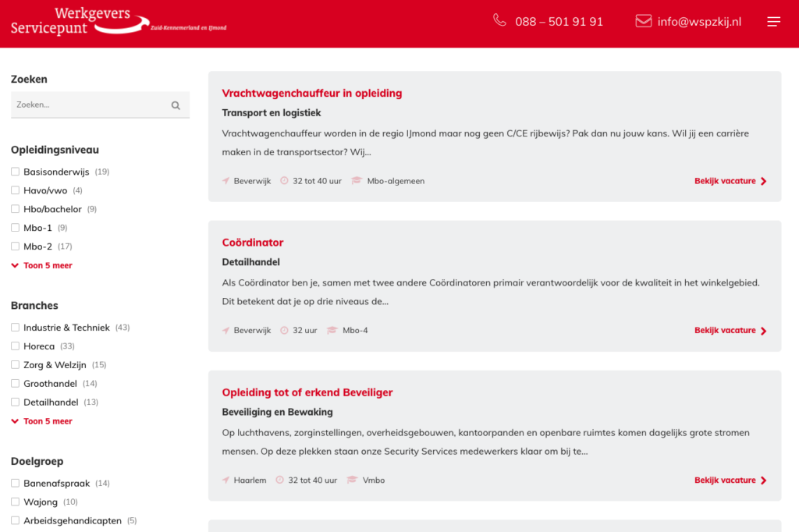Click the Werkgevers Servicepunt logo

pos(117,21)
